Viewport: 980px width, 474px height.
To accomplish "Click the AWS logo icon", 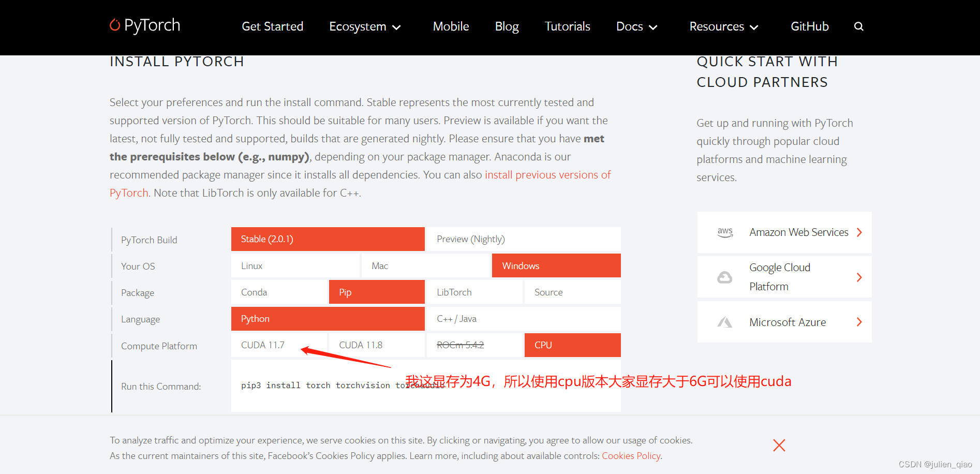I will tap(725, 232).
